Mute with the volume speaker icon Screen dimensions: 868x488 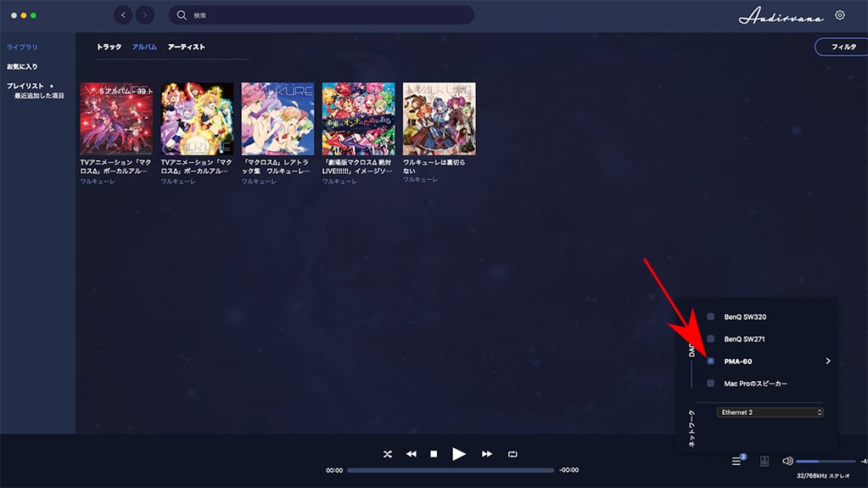point(787,461)
